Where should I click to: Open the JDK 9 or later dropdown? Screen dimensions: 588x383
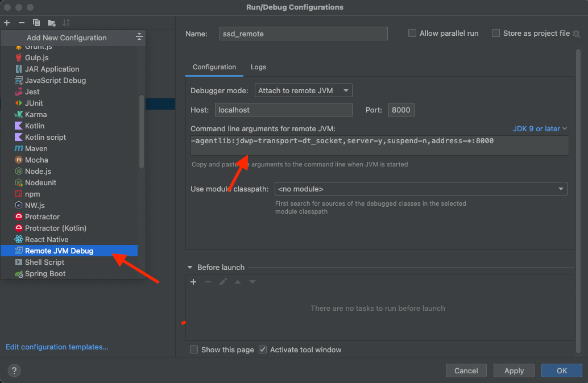540,128
